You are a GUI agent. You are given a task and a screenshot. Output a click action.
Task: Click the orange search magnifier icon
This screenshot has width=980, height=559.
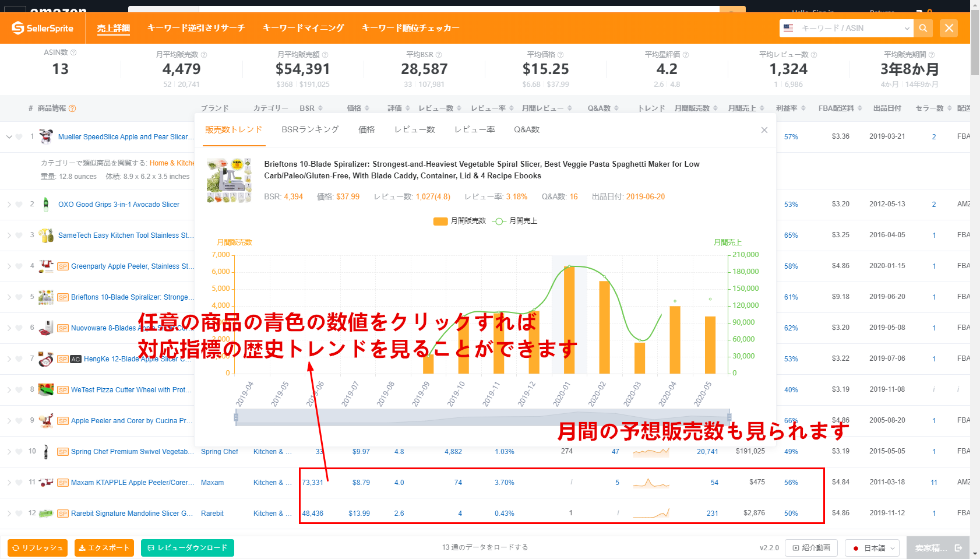923,28
